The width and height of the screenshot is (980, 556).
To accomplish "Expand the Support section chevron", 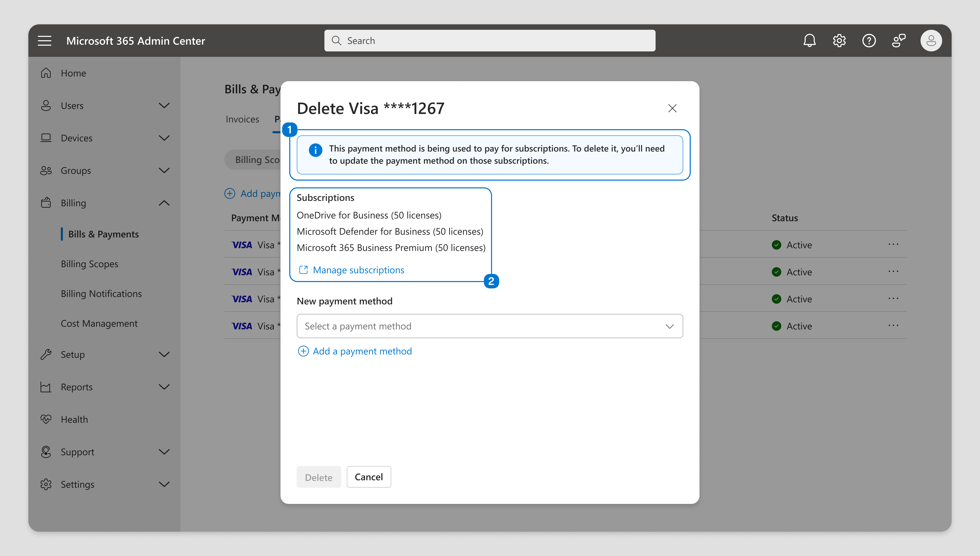I will pyautogui.click(x=164, y=452).
